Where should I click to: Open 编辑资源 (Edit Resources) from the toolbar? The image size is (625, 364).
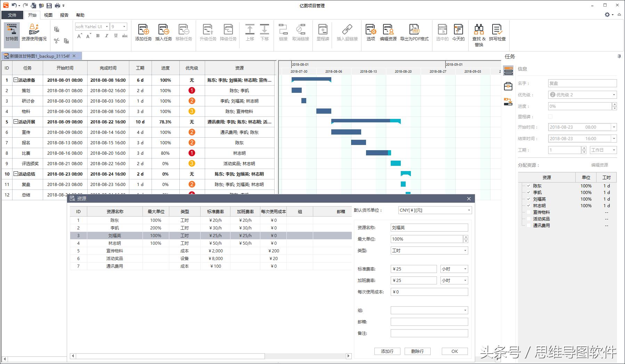pos(388,32)
